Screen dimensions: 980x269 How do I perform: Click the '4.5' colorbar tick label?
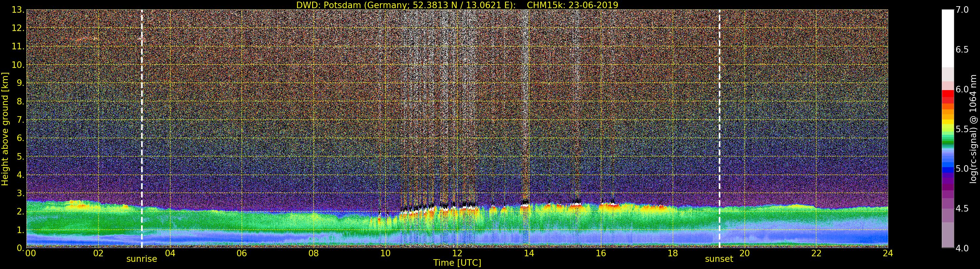(x=962, y=209)
